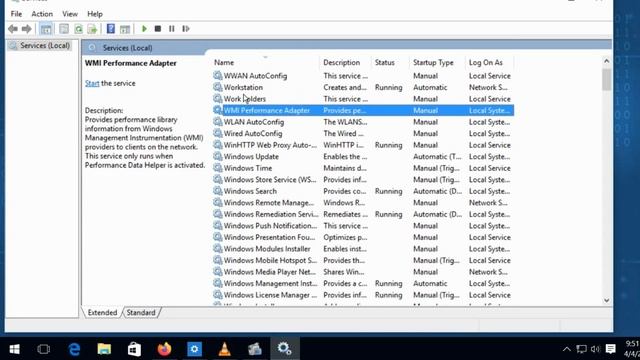Open VLC media player from the taskbar
Image resolution: width=640 pixels, height=360 pixels.
tap(224, 349)
